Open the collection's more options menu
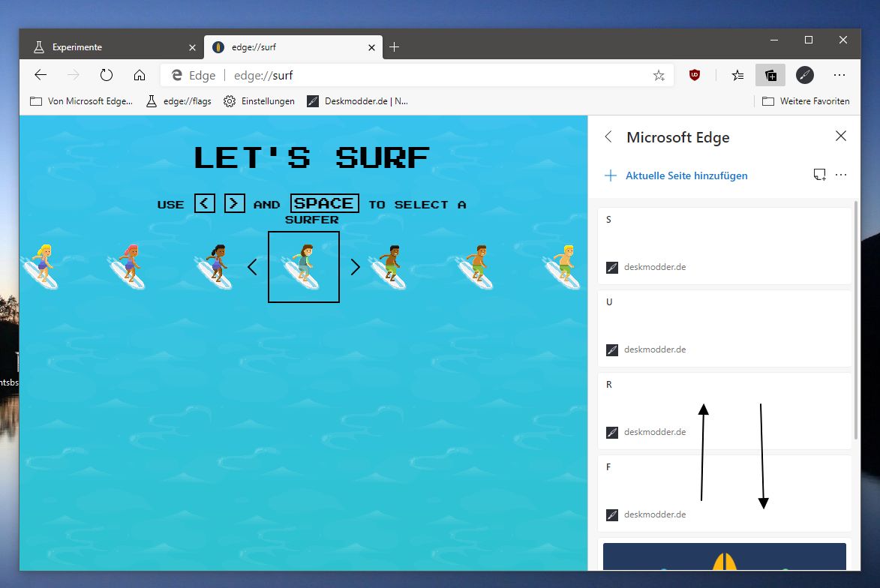Screen dimensions: 880x588 coord(841,175)
